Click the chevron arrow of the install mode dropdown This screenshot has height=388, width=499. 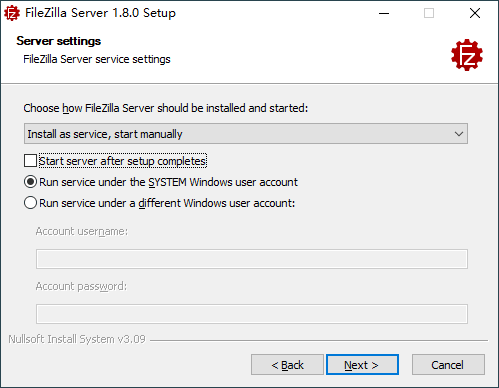tap(459, 134)
